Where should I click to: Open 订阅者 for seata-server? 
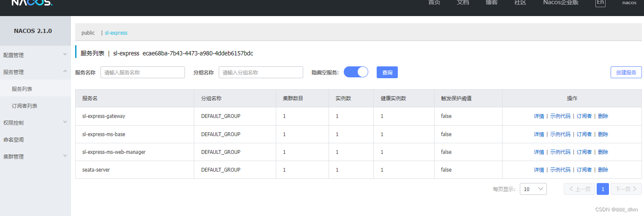pos(584,170)
